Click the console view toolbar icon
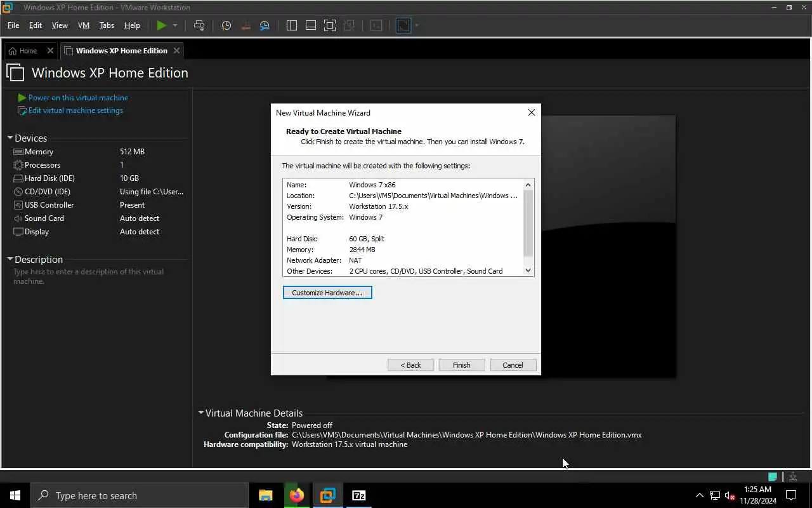Image resolution: width=812 pixels, height=508 pixels. coord(376,25)
